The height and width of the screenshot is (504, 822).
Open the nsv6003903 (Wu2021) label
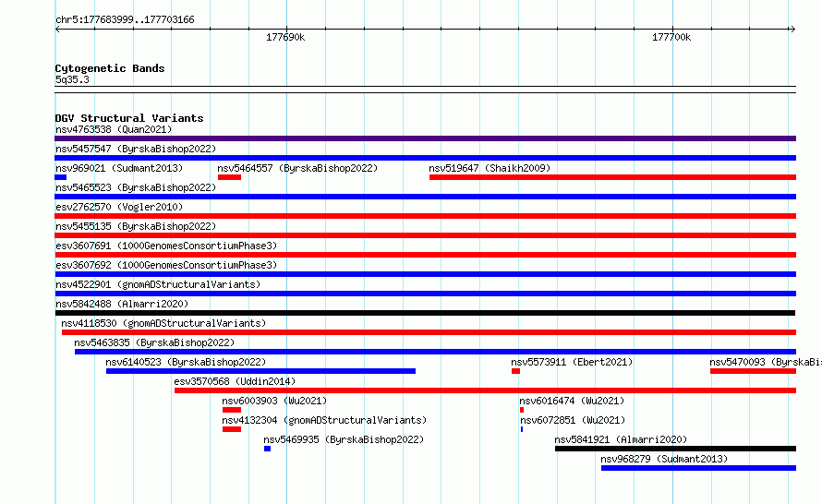tap(274, 401)
